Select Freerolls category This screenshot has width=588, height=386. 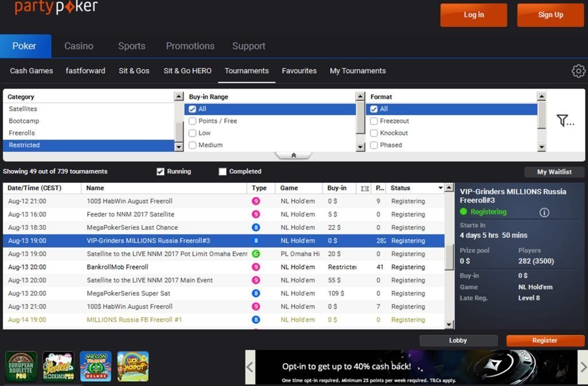pyautogui.click(x=88, y=133)
